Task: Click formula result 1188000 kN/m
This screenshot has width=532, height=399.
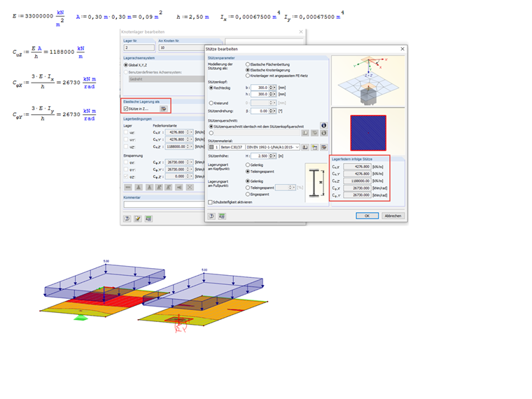Action: (x=66, y=52)
